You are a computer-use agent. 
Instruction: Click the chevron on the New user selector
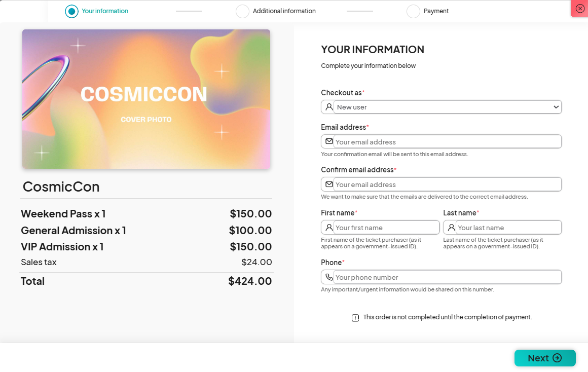click(x=556, y=107)
